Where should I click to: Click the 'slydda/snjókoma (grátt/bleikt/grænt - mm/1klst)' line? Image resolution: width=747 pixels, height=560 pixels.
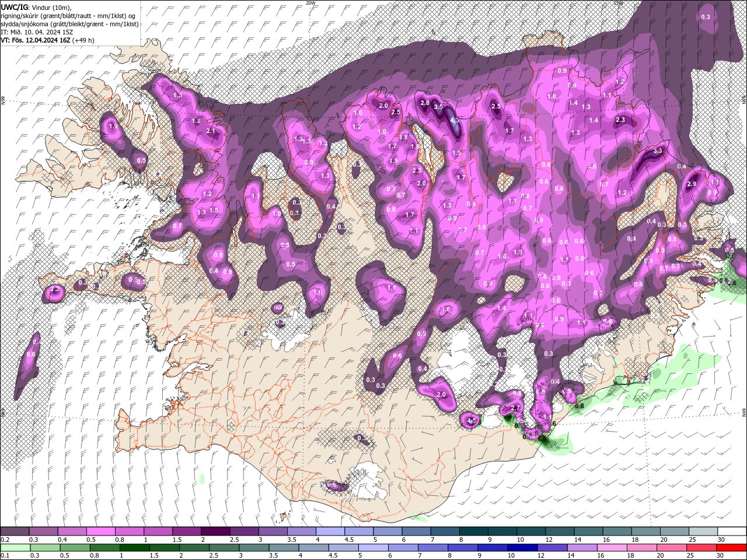click(70, 23)
